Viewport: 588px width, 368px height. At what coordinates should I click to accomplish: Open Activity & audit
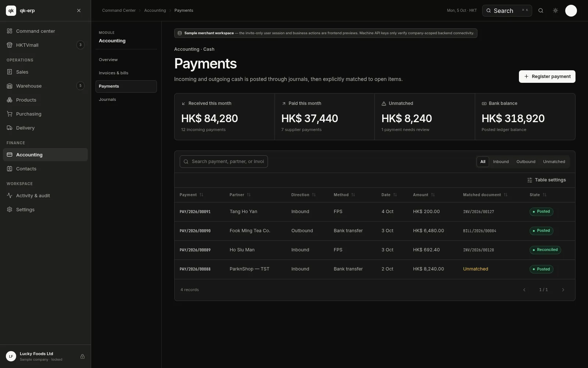(45, 195)
